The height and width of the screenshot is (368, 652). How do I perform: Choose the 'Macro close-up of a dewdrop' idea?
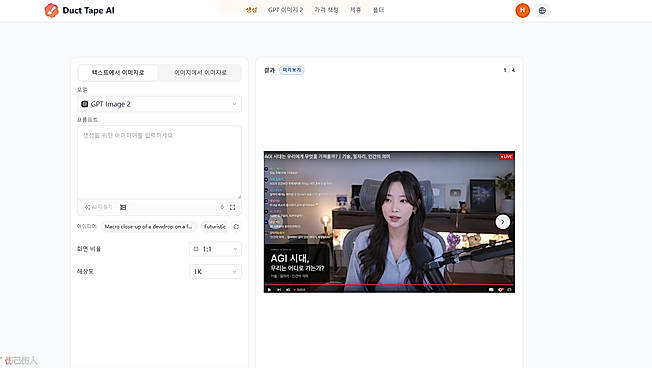coord(148,227)
